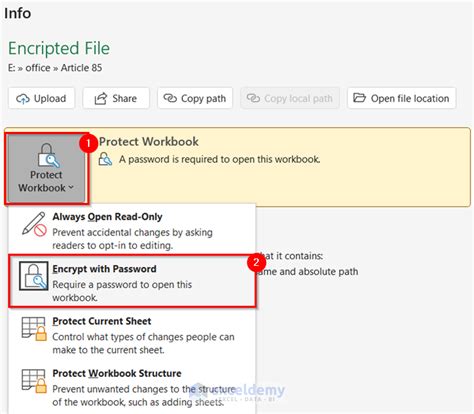Click the Open file location folder icon
Viewport: 474px width, 414px height.
[x=359, y=98]
